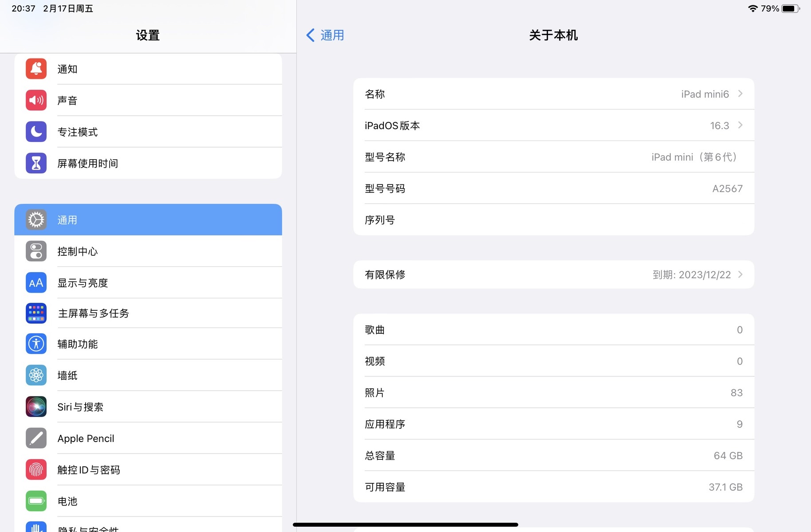Tap the 视频 row
Screen dimensions: 811x532
click(554, 361)
